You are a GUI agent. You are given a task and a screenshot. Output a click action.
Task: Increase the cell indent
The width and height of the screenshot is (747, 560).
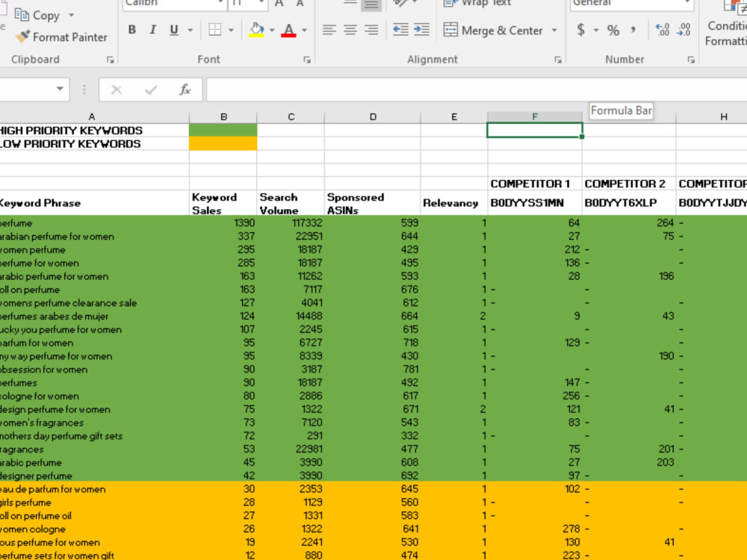click(421, 30)
